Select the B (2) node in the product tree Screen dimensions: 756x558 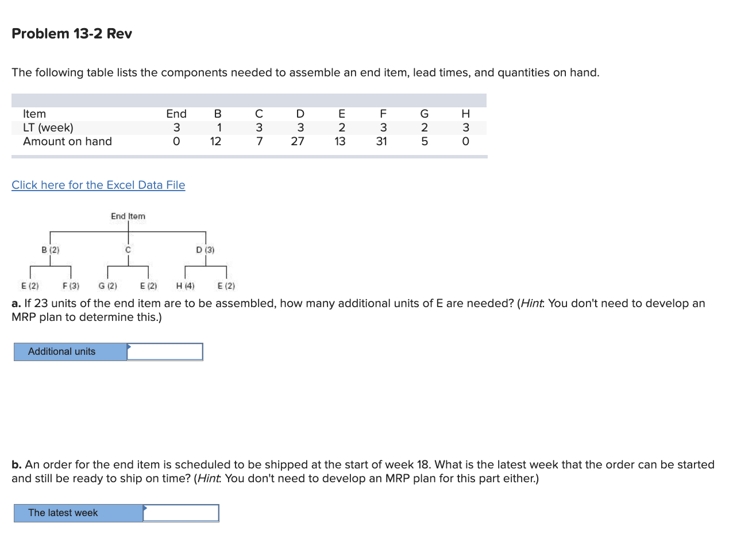(x=49, y=250)
